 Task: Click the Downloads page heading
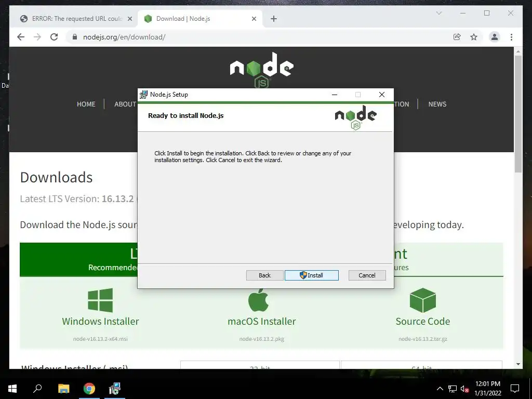point(56,178)
